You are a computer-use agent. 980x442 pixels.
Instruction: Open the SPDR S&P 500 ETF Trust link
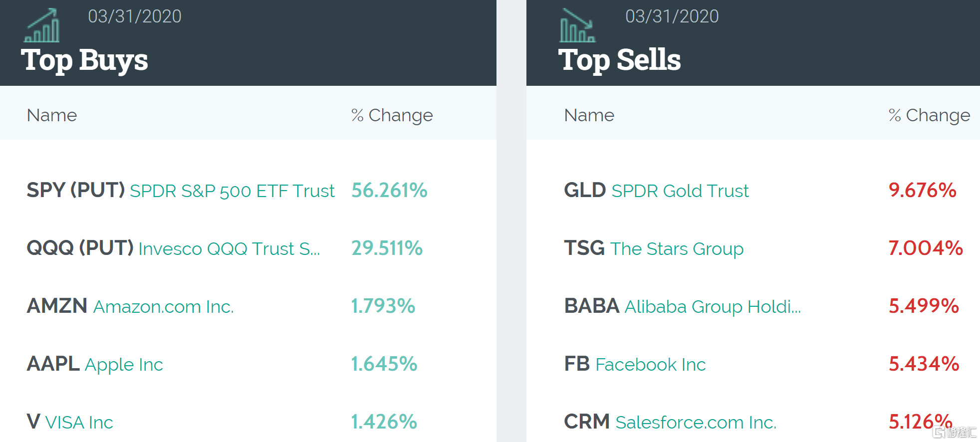click(x=232, y=191)
